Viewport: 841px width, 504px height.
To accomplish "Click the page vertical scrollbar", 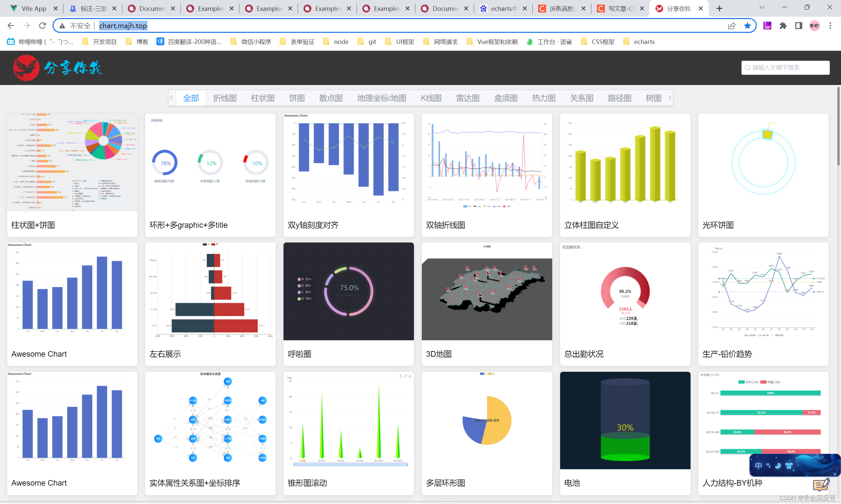I will coord(838,126).
